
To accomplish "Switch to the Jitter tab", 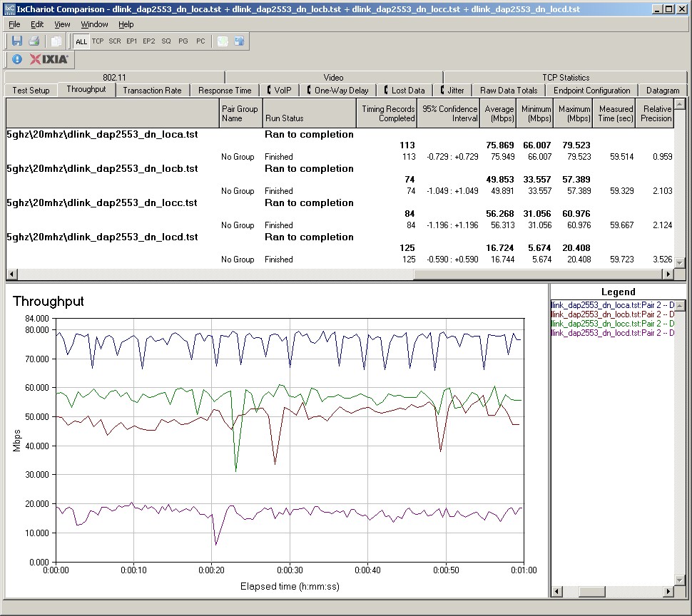I will pos(452,91).
